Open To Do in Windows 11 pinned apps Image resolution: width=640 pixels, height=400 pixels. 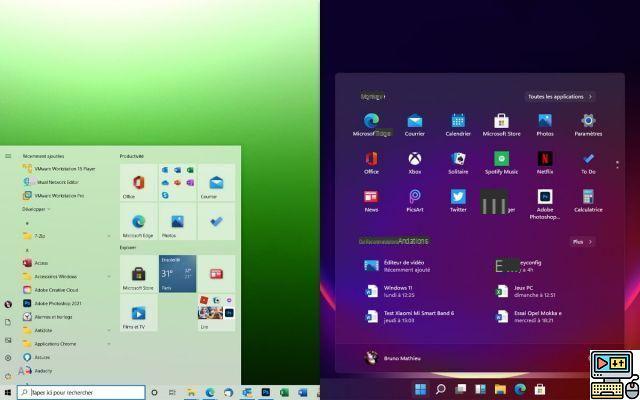click(x=588, y=163)
